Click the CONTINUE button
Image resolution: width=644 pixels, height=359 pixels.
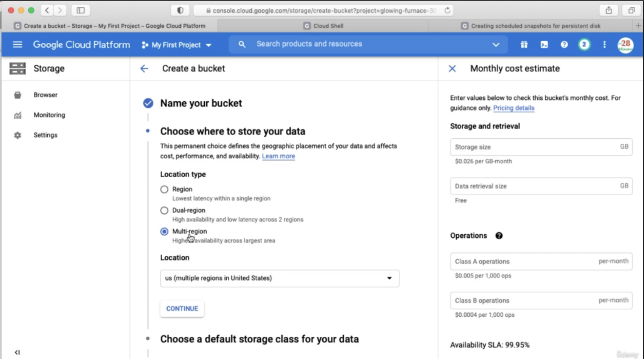[182, 308]
